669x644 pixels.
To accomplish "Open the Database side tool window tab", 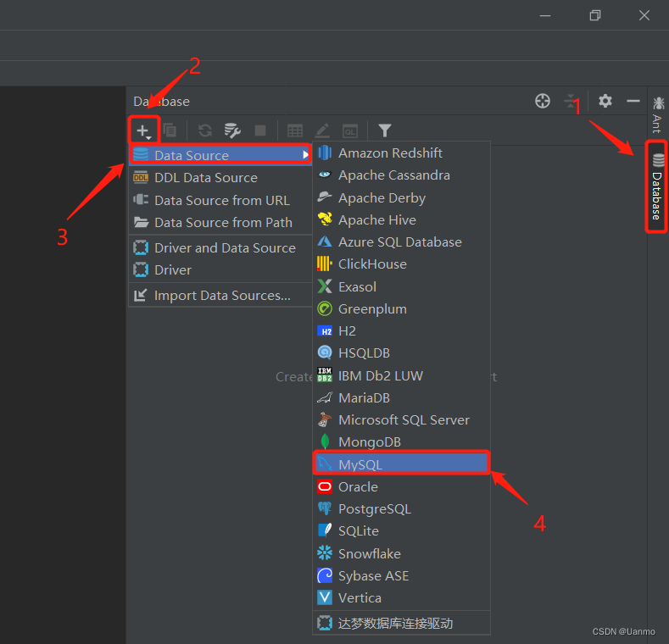I will [x=657, y=186].
